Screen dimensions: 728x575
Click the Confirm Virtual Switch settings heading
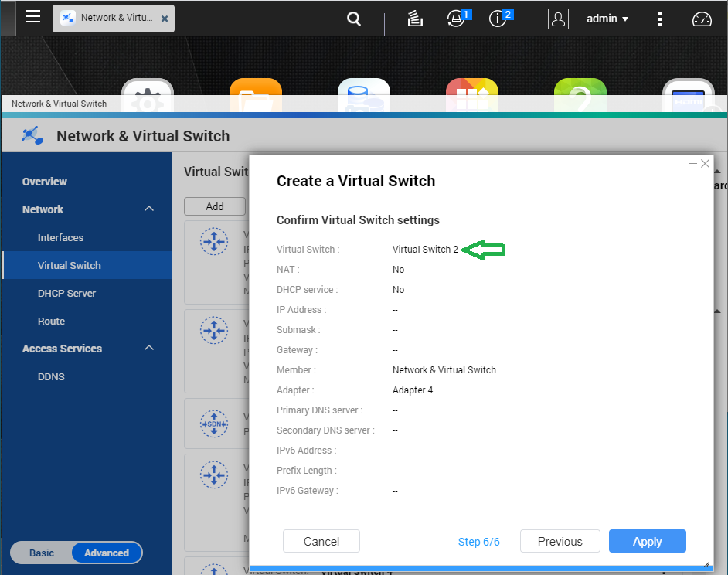358,220
